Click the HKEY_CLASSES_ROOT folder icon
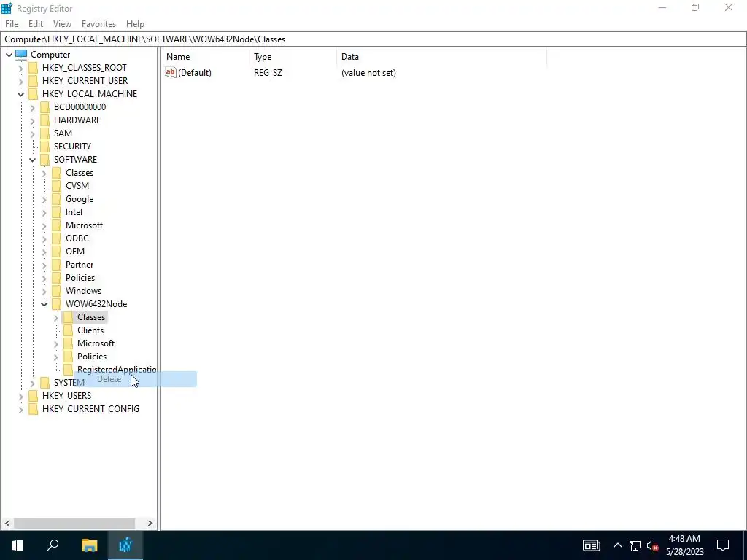 pos(33,68)
